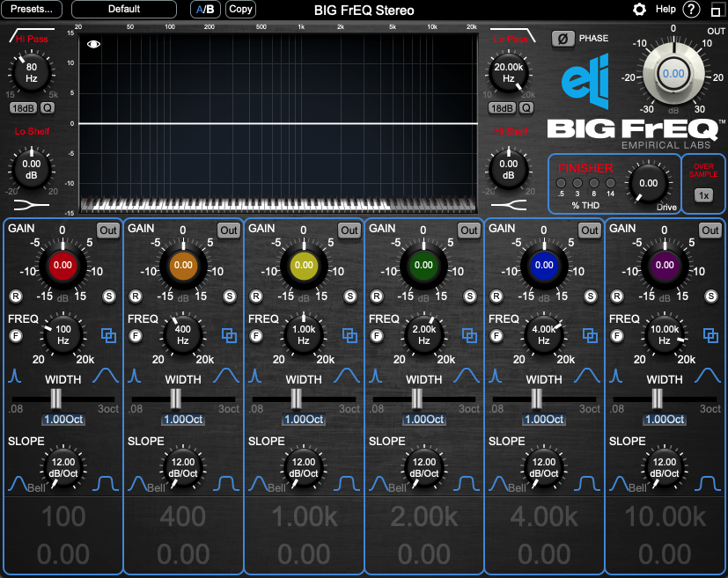Image resolution: width=728 pixels, height=578 pixels.
Task: Bypass the red 100 Hz band with Out
Action: 108,230
